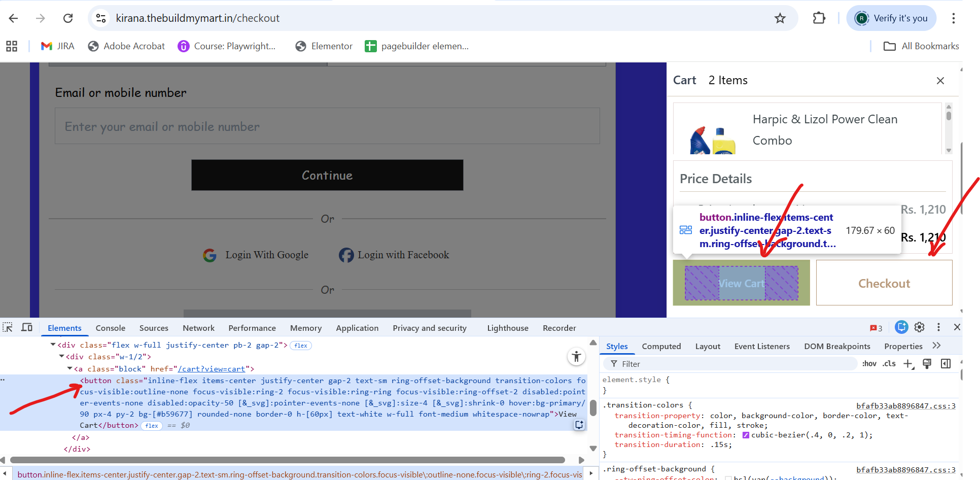Screen dimensions: 980x480
Task: Close the DevTools panel
Action: pyautogui.click(x=957, y=327)
